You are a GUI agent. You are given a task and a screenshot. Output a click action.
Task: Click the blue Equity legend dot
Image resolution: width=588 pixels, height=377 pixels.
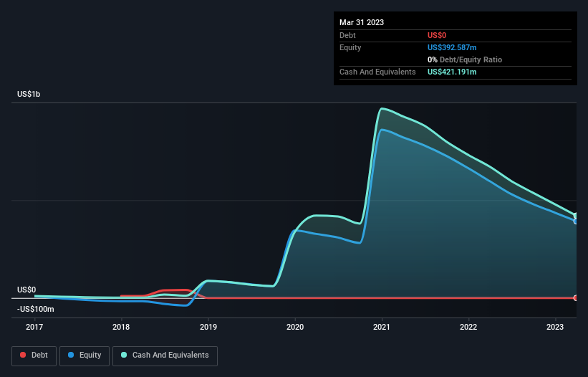point(71,355)
